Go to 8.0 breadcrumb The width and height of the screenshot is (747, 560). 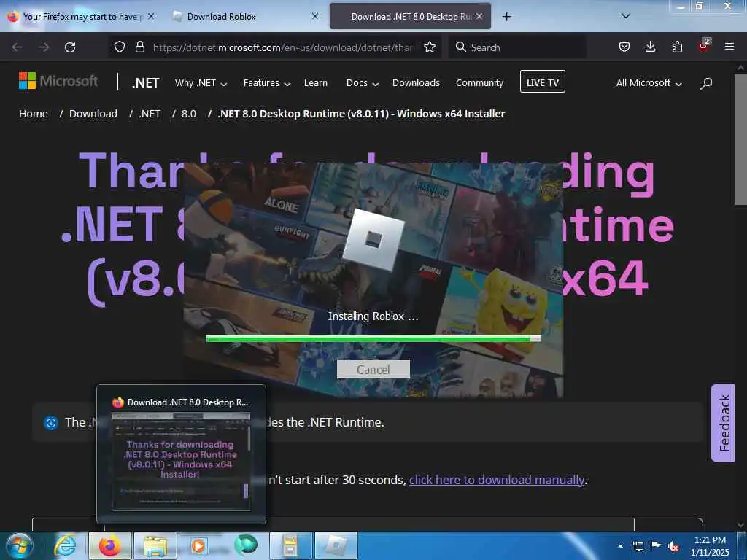[189, 114]
